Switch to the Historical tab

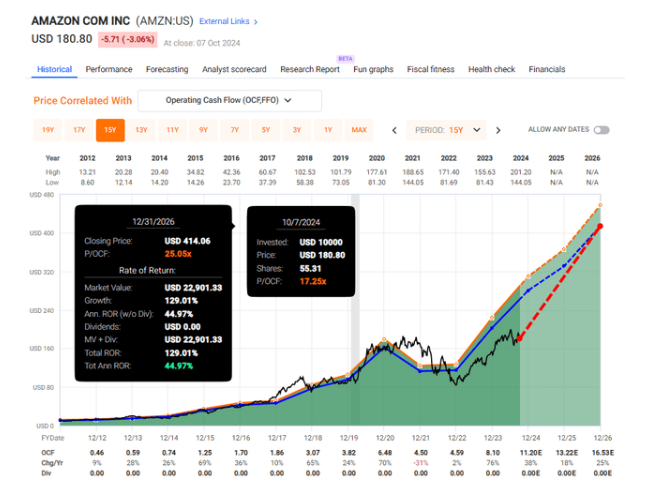[x=55, y=69]
